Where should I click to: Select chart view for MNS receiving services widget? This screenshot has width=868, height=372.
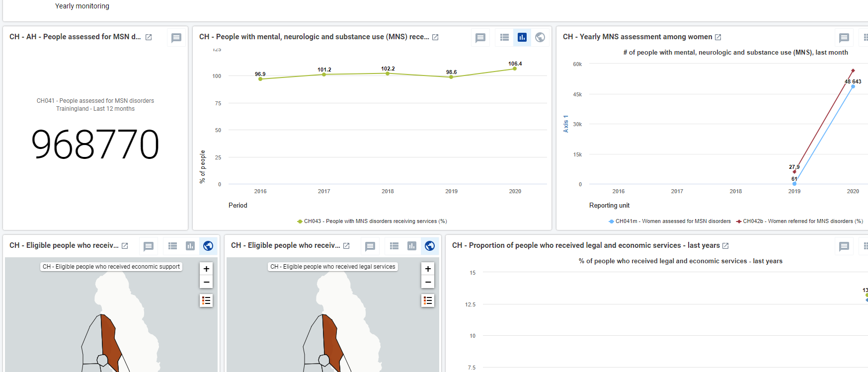522,37
